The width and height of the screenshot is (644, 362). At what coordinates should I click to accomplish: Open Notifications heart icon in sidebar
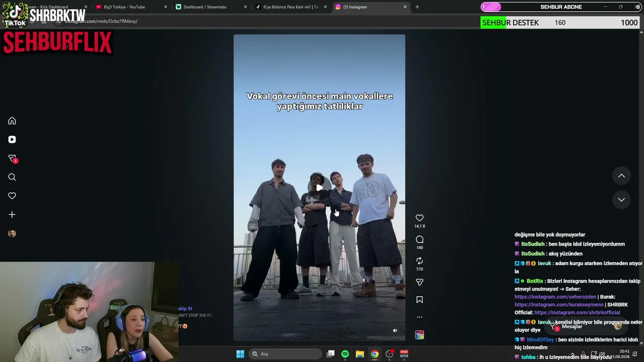click(12, 196)
